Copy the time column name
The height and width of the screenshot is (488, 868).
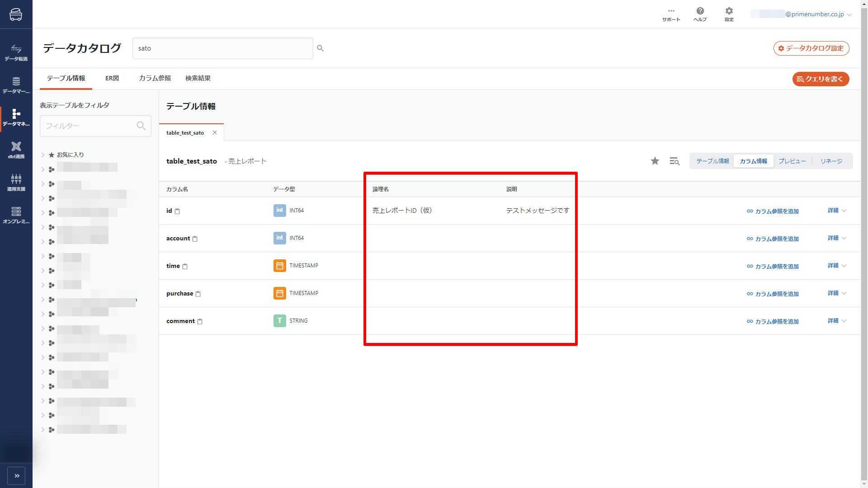coord(185,266)
